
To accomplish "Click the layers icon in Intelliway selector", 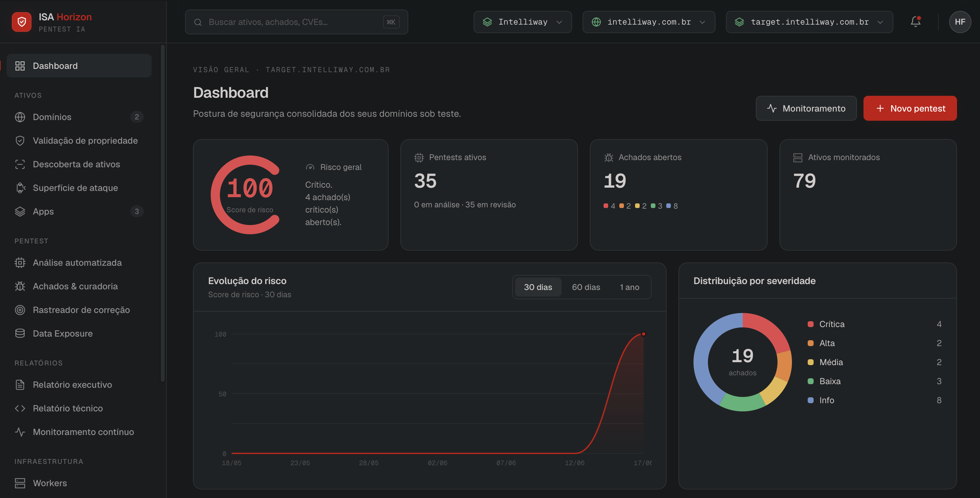I will (487, 22).
